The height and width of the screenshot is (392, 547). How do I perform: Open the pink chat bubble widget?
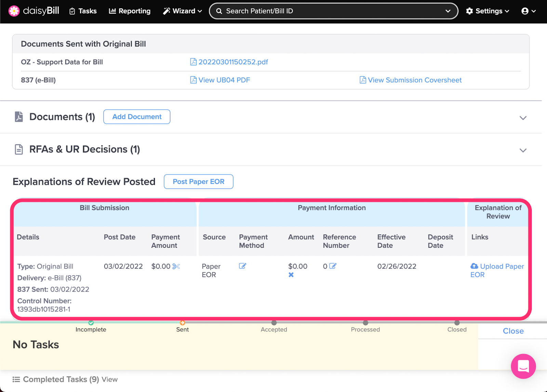tap(523, 366)
